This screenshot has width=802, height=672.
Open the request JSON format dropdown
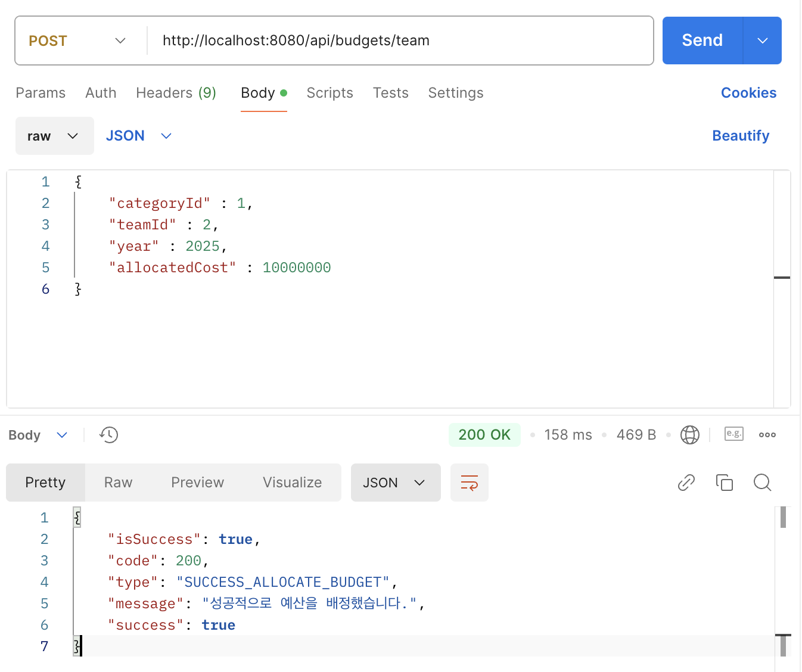pyautogui.click(x=139, y=136)
